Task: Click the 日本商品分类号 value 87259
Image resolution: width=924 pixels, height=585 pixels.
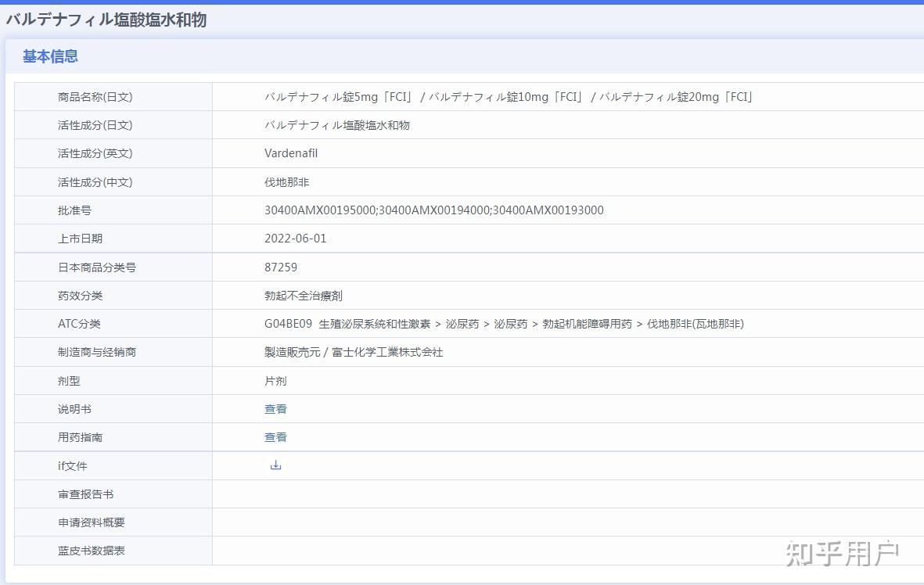Action: (x=281, y=267)
